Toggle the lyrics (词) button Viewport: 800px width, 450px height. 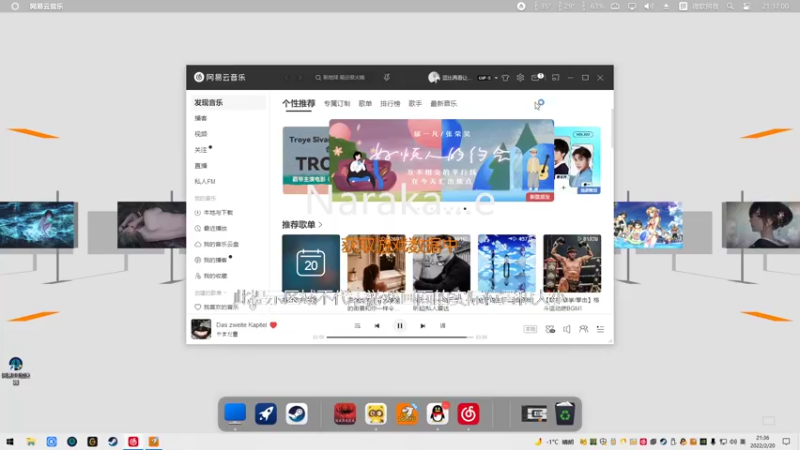(442, 326)
